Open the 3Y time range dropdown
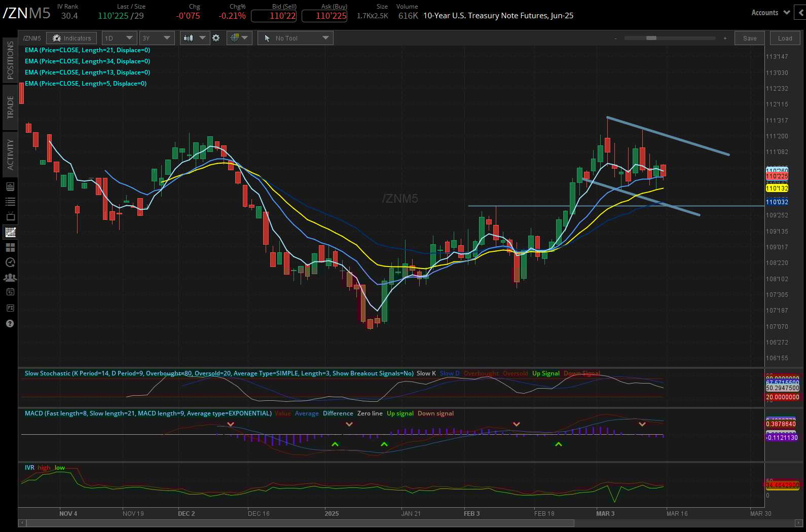 (x=157, y=38)
